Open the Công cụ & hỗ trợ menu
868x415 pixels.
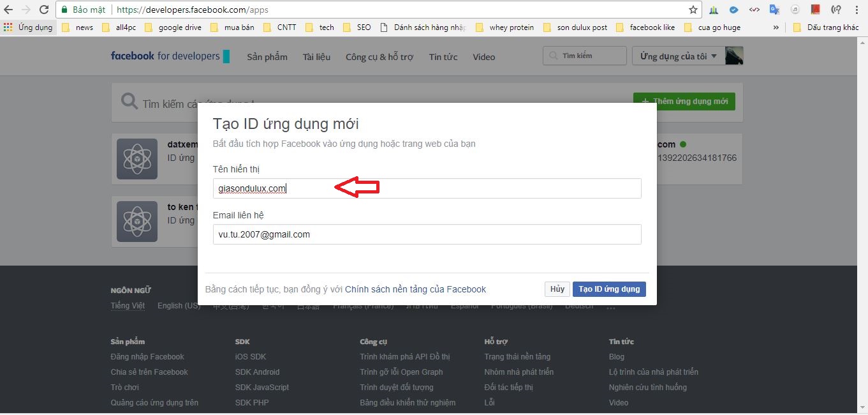pyautogui.click(x=379, y=57)
